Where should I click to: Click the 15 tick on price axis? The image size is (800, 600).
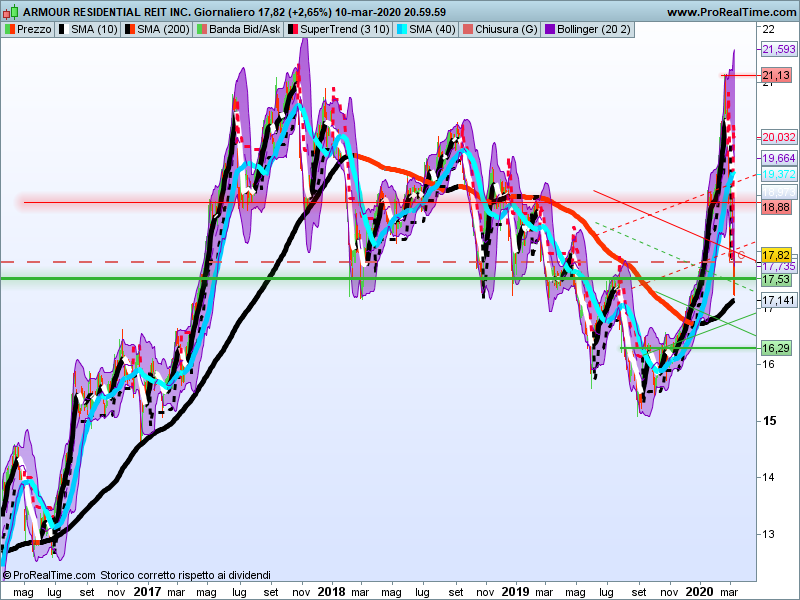point(769,421)
